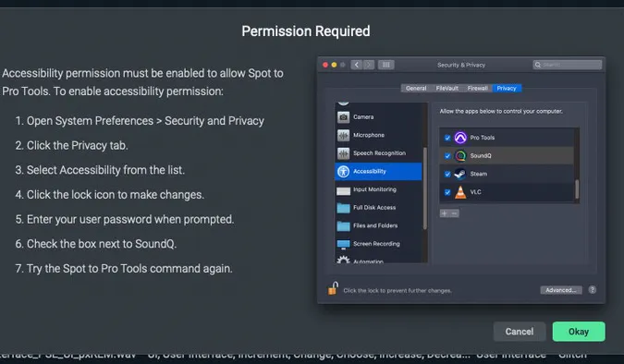Screen dimensions: 624x364
Task: Choose the Screen Recording monitor icon
Action: 344,244
